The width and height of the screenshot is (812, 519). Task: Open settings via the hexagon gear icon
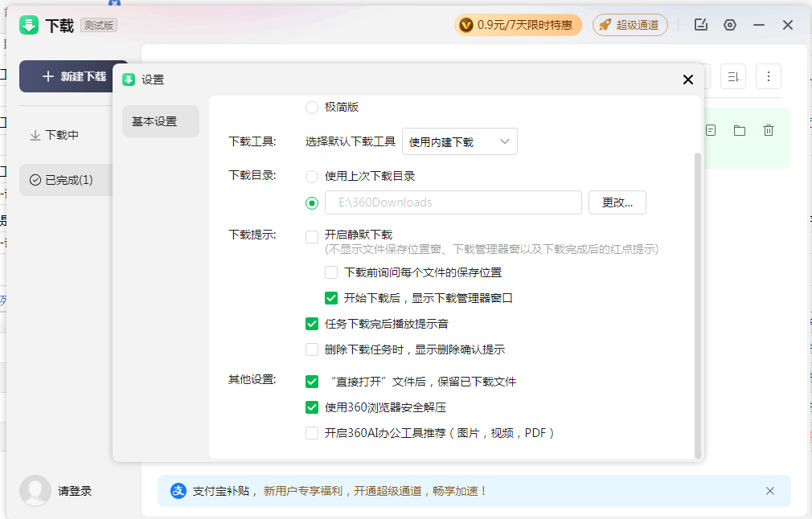click(730, 25)
